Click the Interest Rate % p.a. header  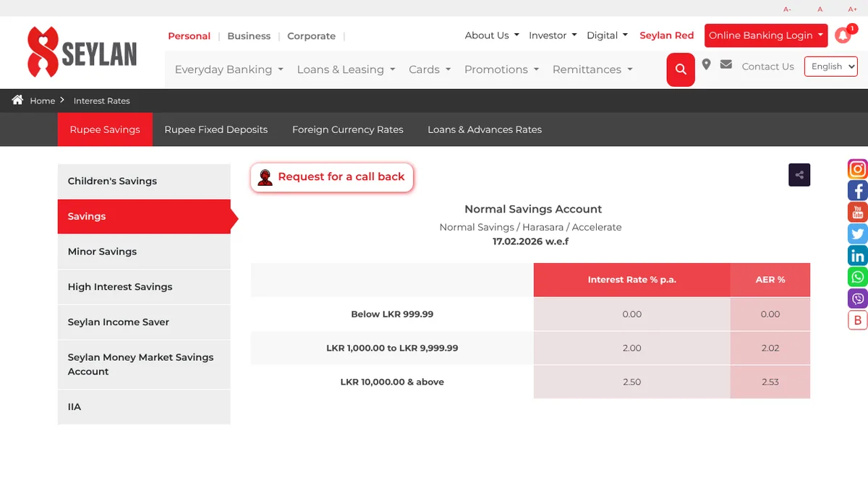click(x=632, y=280)
